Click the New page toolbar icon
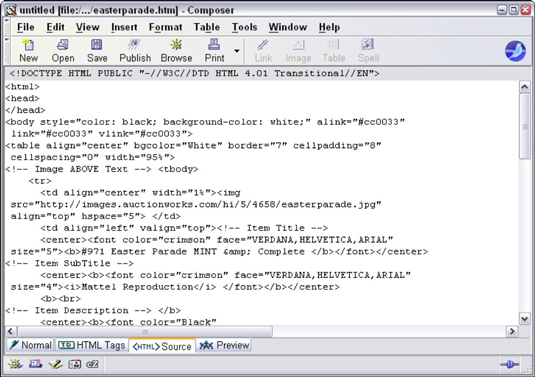The image size is (535, 377). coord(28,51)
